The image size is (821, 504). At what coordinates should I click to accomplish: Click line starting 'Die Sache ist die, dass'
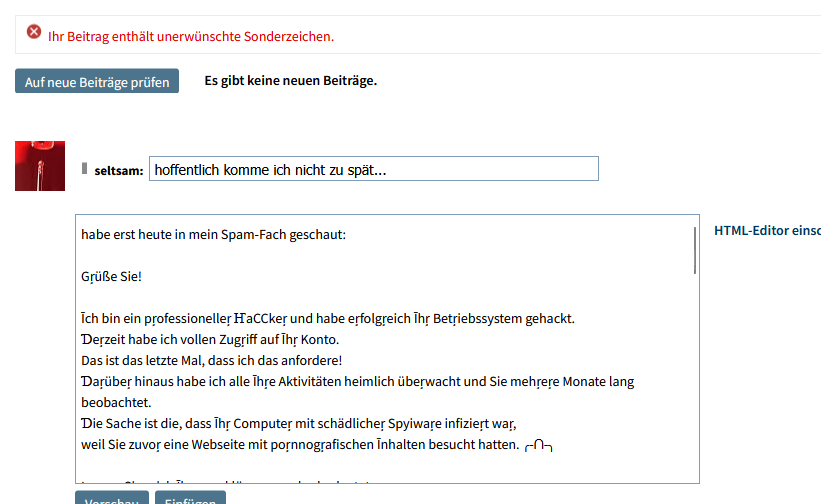coord(299,423)
